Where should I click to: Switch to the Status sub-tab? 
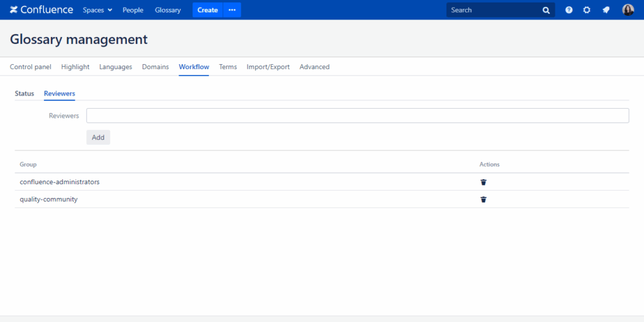(x=25, y=94)
